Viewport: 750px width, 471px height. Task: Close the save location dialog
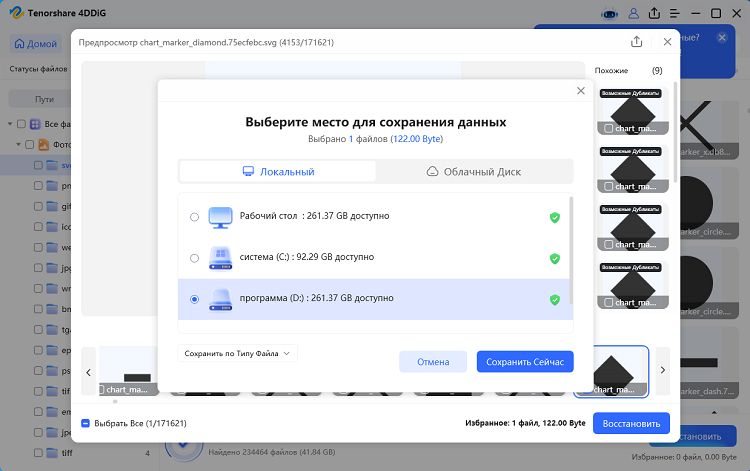(x=581, y=91)
